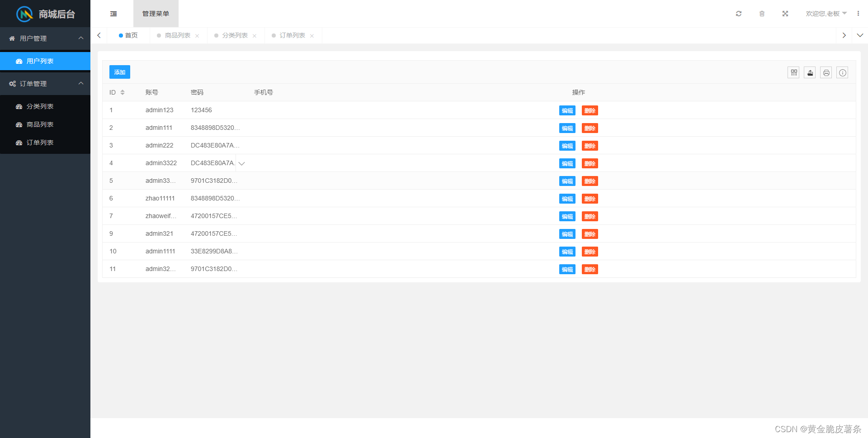Screen dimensions: 868x438
Task: Edit the admin111 row
Action: click(567, 128)
